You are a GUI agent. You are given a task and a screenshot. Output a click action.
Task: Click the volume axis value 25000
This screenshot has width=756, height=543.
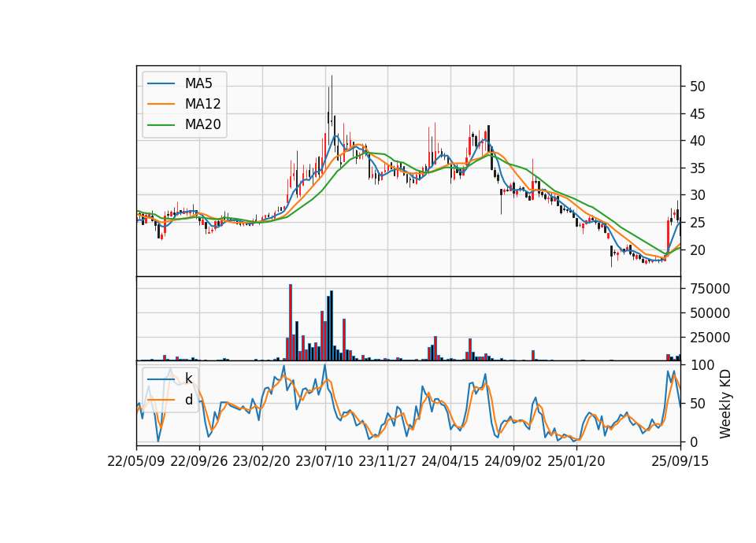[710, 338]
